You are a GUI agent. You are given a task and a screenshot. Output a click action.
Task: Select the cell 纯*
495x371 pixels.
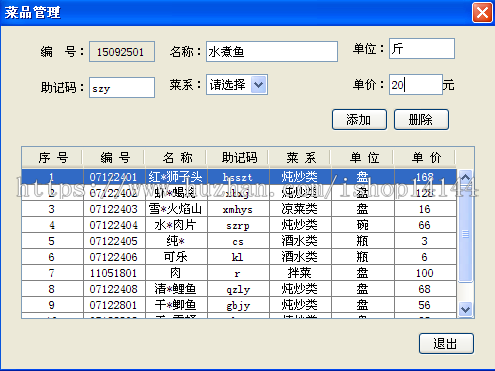pyautogui.click(x=176, y=241)
